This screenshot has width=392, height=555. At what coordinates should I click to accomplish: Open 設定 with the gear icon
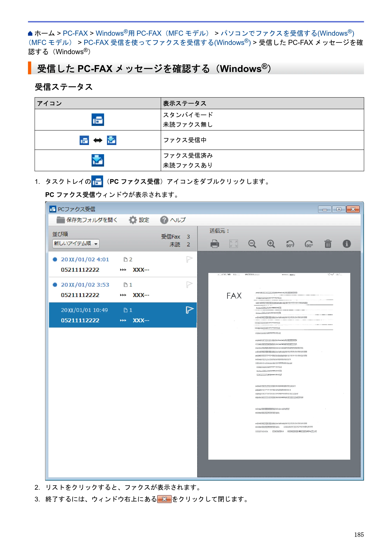click(139, 220)
